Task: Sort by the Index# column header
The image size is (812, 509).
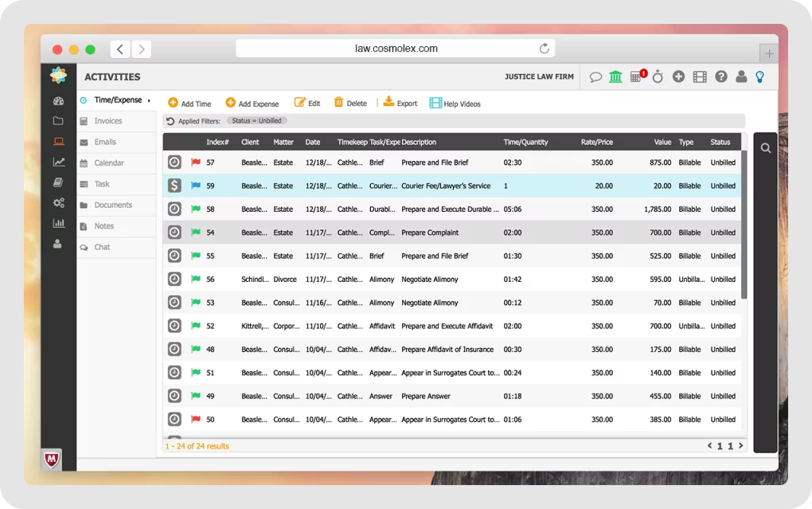Action: coord(217,142)
